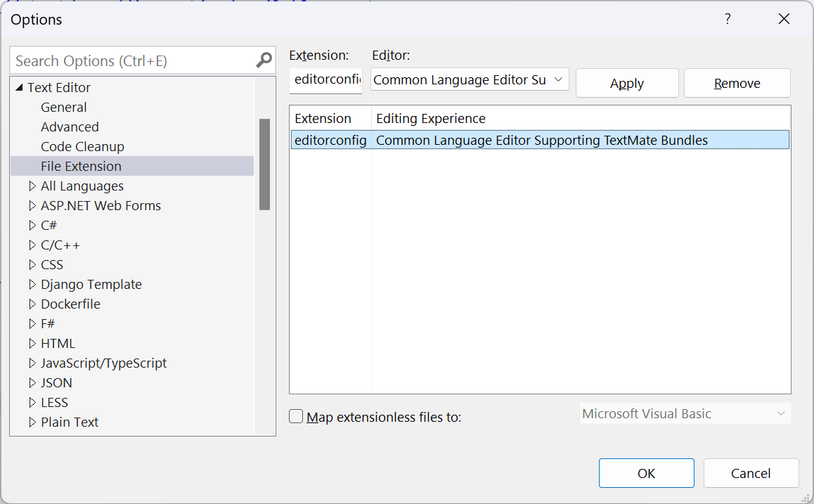Click the search magnifier icon
The image size is (814, 504).
pyautogui.click(x=264, y=60)
